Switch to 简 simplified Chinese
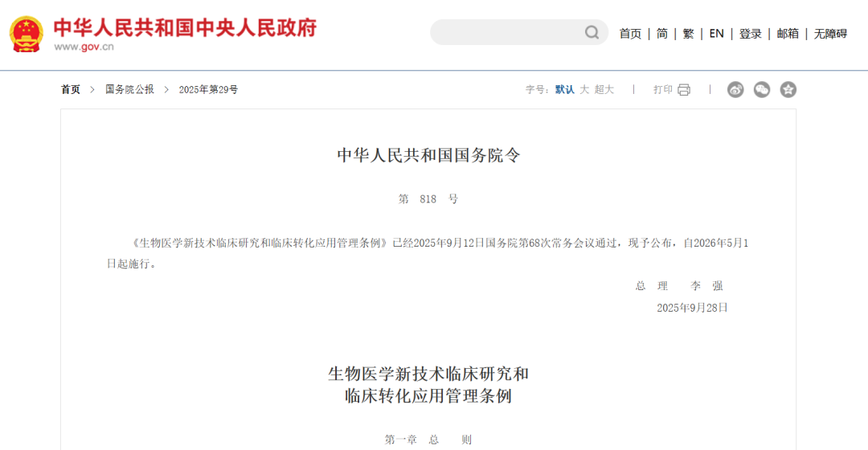 click(x=662, y=34)
